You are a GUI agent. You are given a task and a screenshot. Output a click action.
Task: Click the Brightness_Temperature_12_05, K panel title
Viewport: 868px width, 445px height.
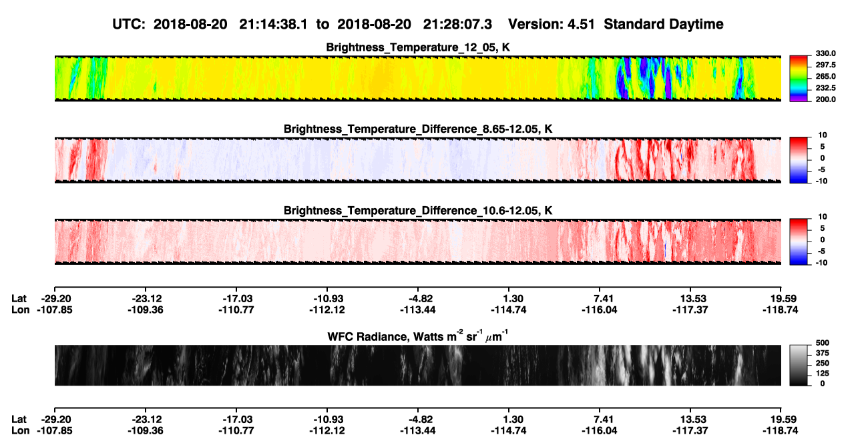[x=417, y=47]
